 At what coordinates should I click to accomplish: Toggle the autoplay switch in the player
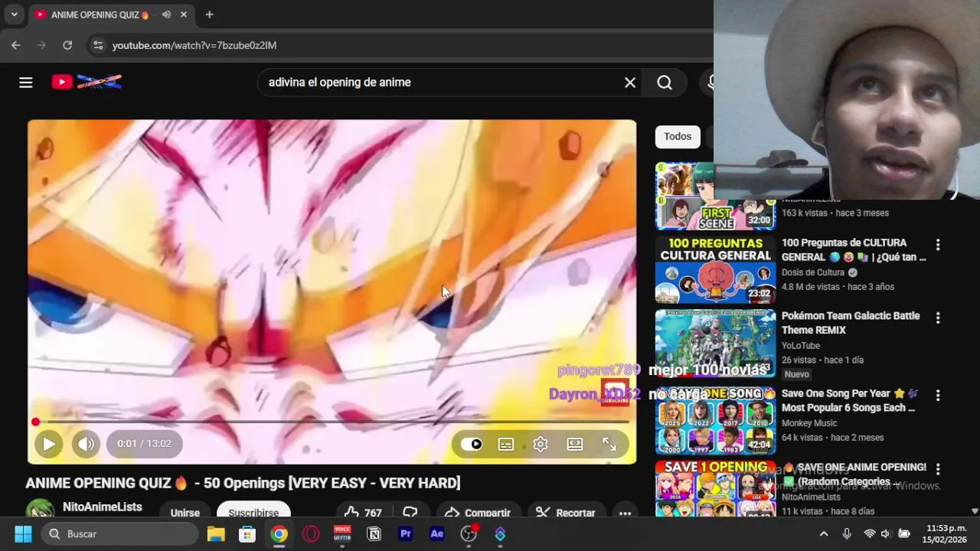pyautogui.click(x=472, y=444)
